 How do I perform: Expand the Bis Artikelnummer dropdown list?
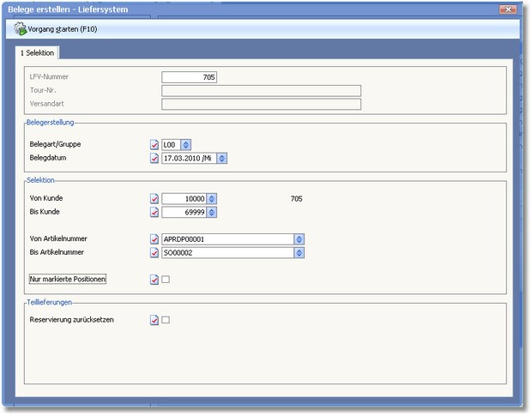pos(299,253)
